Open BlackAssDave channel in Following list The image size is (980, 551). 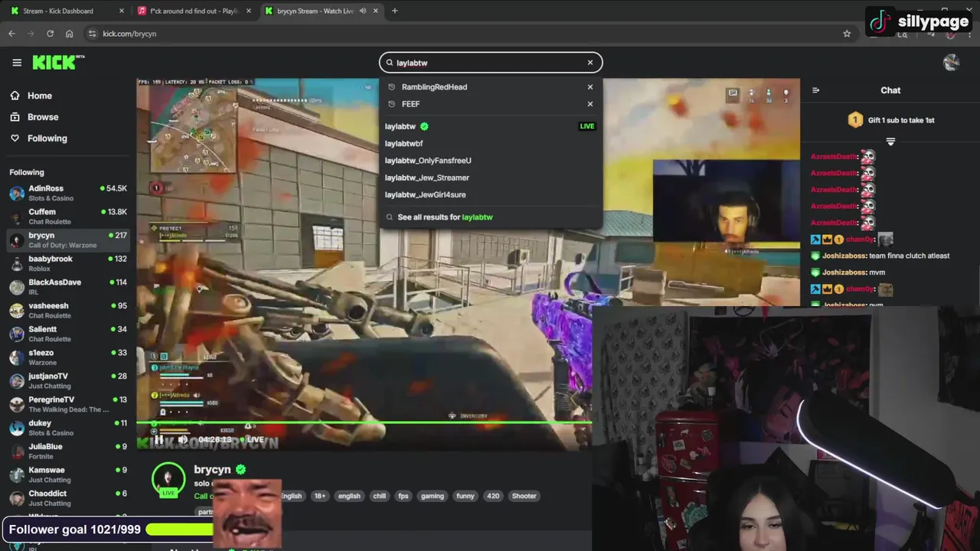pos(67,287)
